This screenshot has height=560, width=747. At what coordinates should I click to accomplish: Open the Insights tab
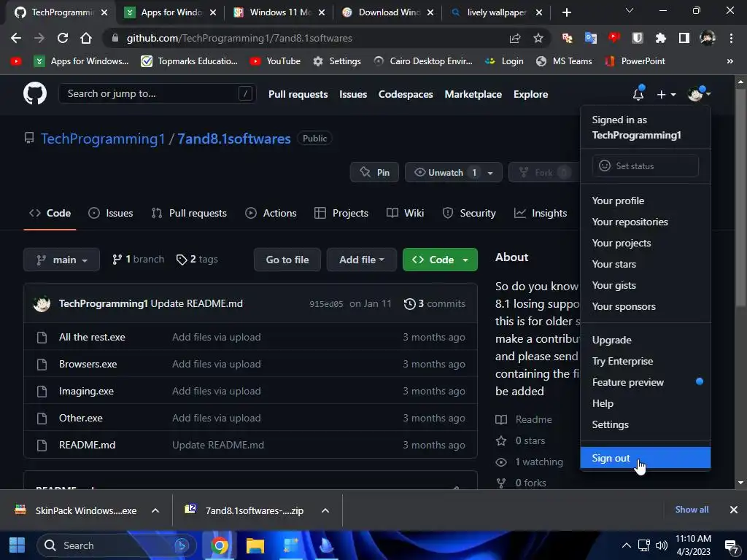pos(541,213)
